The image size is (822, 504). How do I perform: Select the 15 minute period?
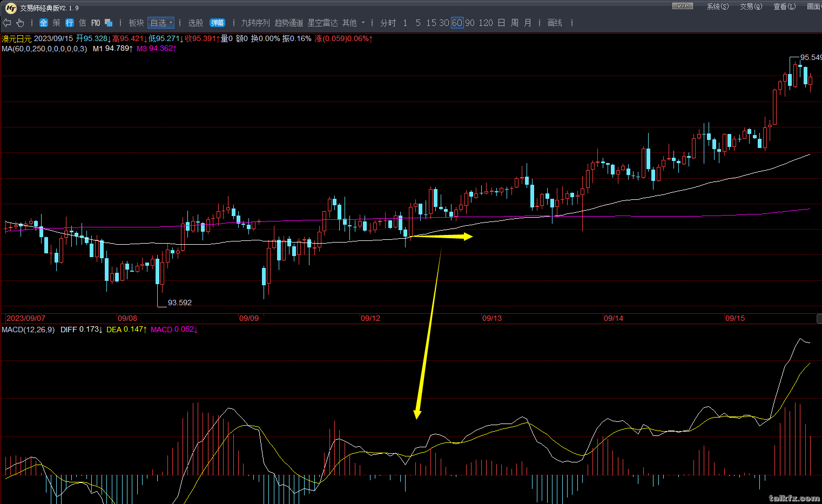pyautogui.click(x=431, y=23)
